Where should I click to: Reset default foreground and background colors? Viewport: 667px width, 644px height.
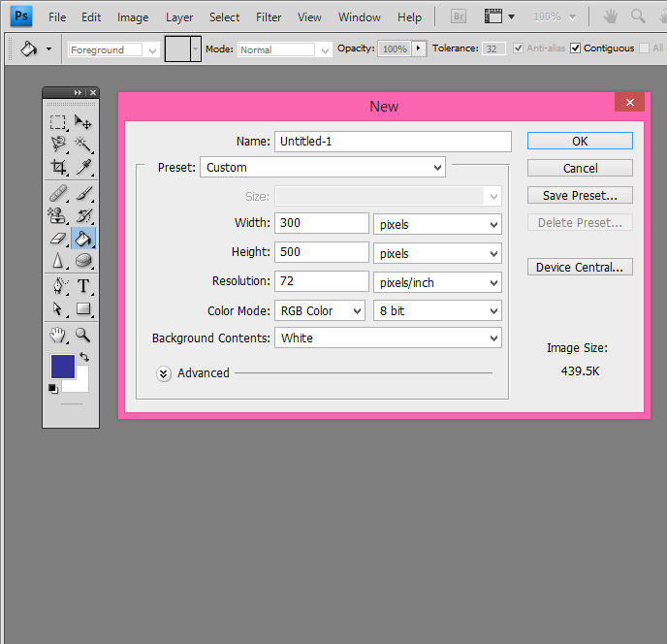[53, 389]
